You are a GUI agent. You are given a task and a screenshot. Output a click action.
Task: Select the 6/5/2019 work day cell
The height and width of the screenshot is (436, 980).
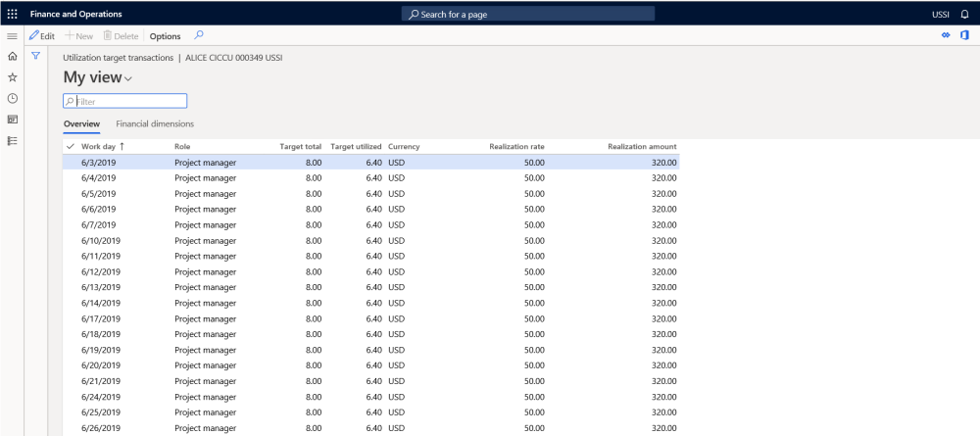(99, 194)
